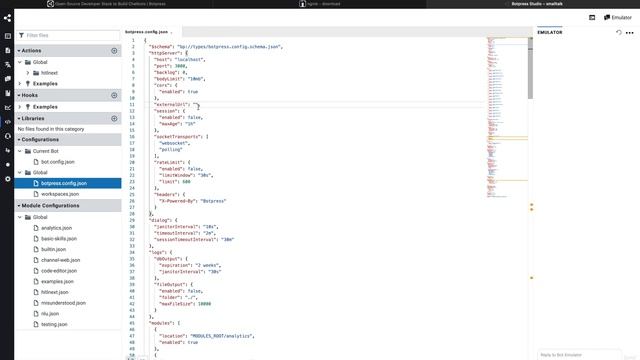This screenshot has height=360, width=640.
Task: Focus the Filter files input
Action: 68,36
